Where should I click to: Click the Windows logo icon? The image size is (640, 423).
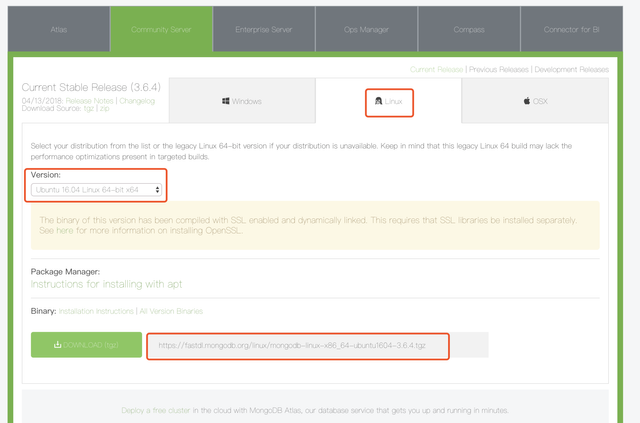point(225,100)
